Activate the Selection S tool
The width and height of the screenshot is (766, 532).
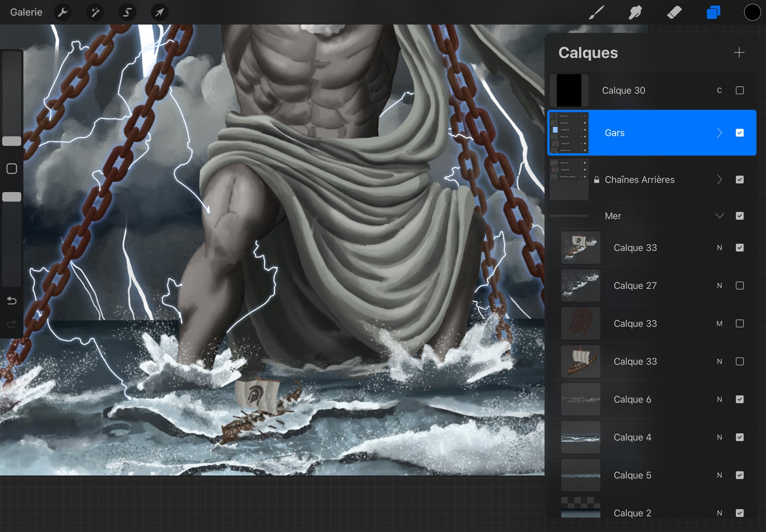click(x=127, y=12)
